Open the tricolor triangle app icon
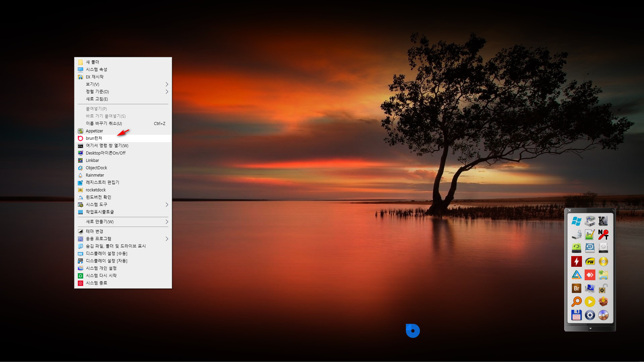The width and height of the screenshot is (644, 362). (576, 275)
